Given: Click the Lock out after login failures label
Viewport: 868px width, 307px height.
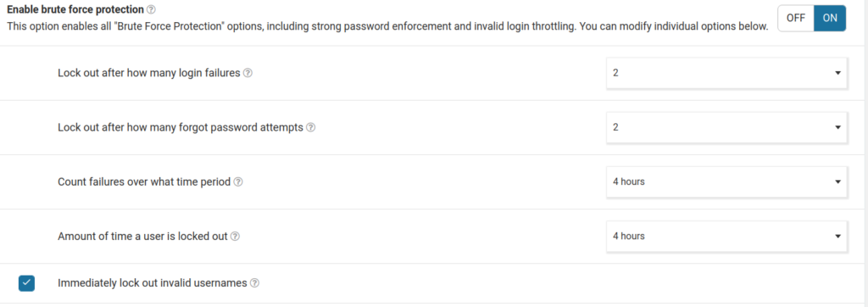Looking at the screenshot, I should pyautogui.click(x=149, y=73).
